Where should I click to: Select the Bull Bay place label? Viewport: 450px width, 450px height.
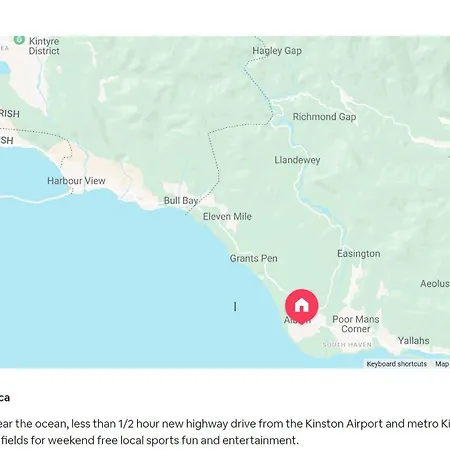coord(181,201)
